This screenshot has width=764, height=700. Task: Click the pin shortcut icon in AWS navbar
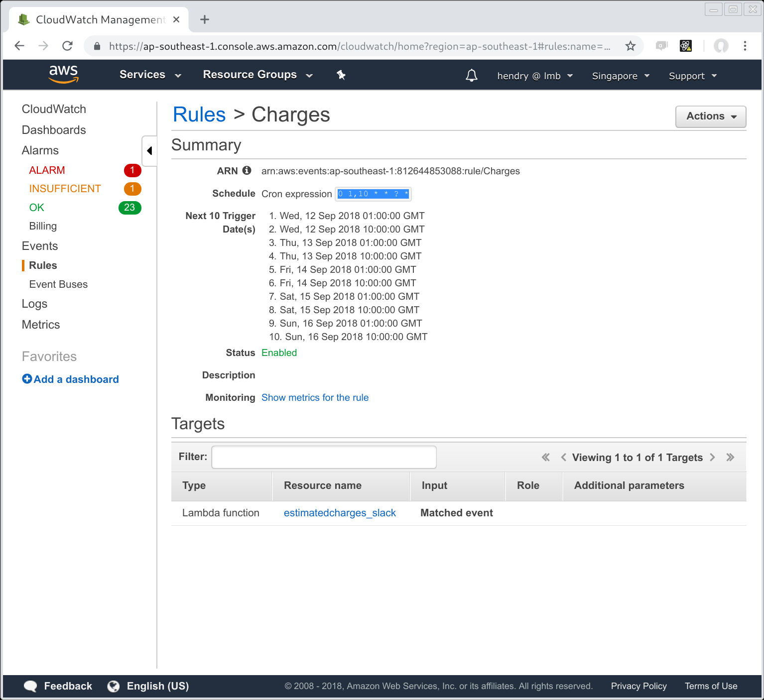341,75
